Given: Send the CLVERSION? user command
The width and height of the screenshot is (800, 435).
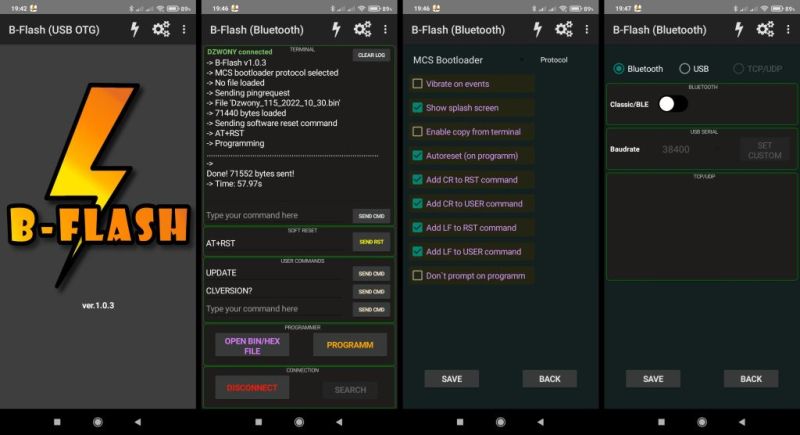Looking at the screenshot, I should click(371, 292).
